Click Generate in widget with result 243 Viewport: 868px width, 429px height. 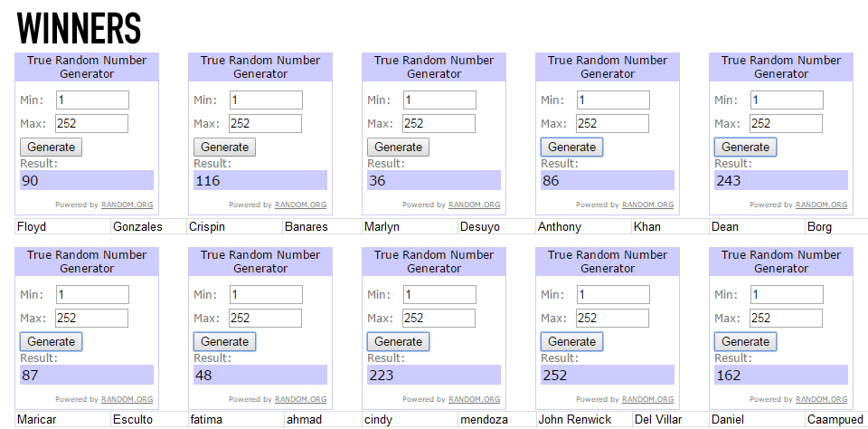coord(745,148)
